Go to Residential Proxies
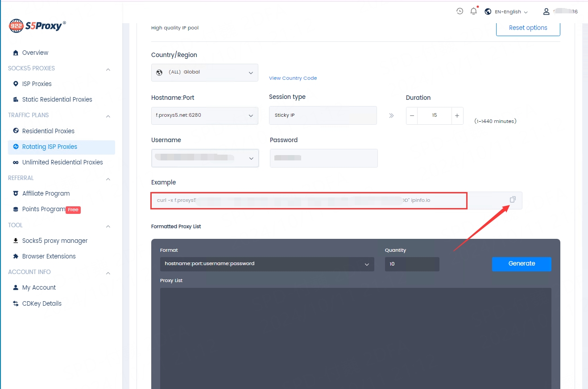This screenshot has width=588, height=389. pyautogui.click(x=48, y=131)
